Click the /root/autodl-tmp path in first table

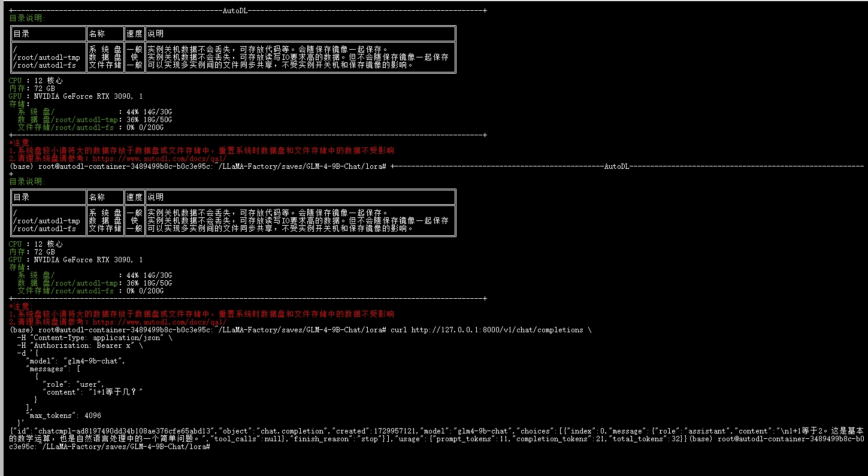point(46,57)
